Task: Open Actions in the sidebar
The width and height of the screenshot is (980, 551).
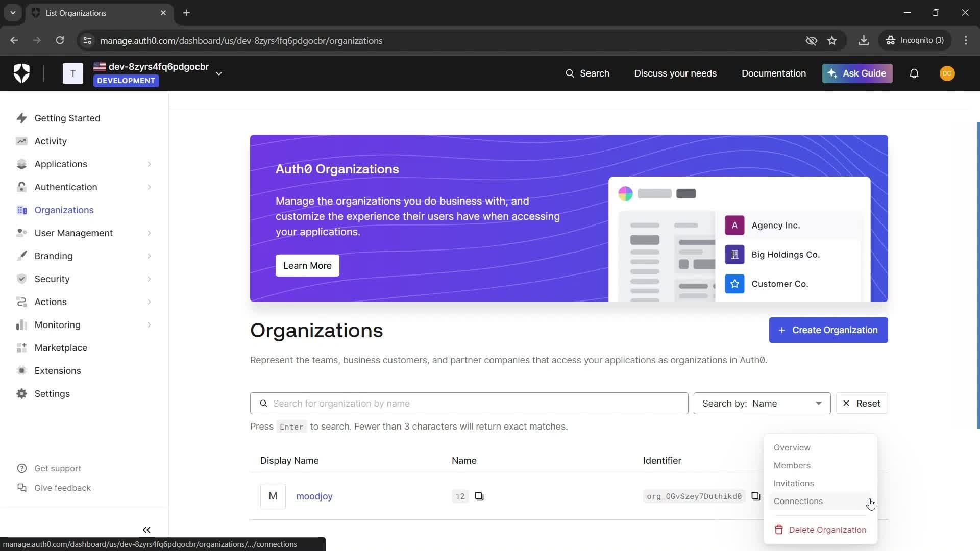Action: coord(51,302)
